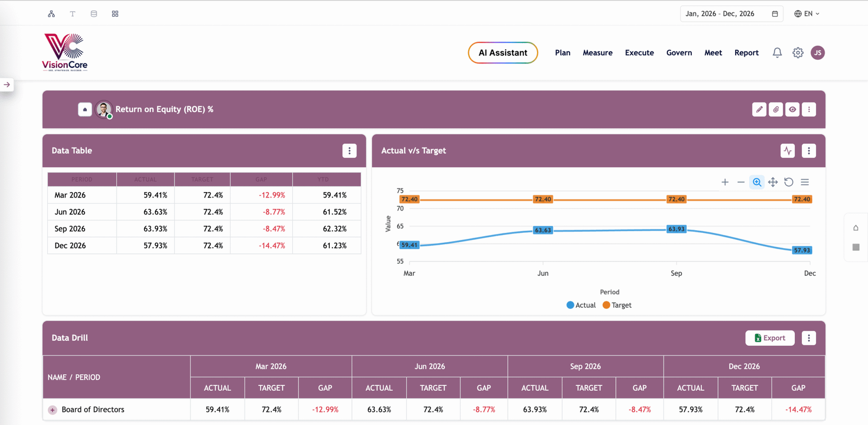Toggle the Actual series in chart legend
Screen dimensions: 868x425
tap(581, 305)
